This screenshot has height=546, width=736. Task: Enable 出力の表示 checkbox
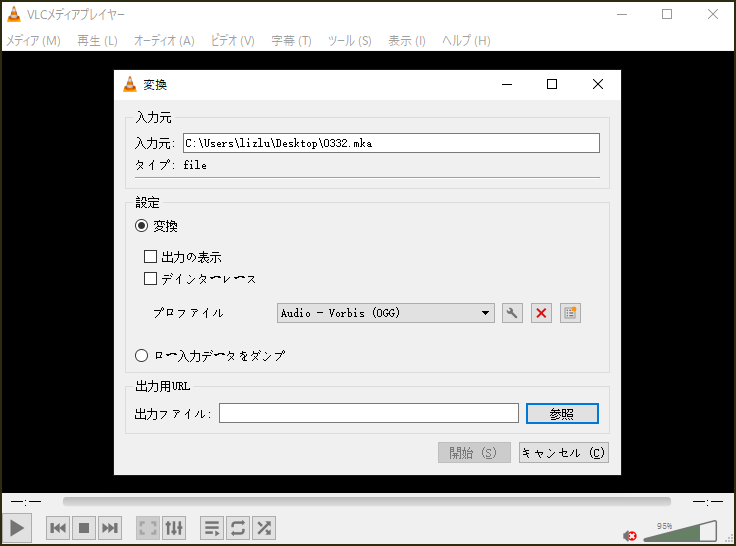click(150, 256)
